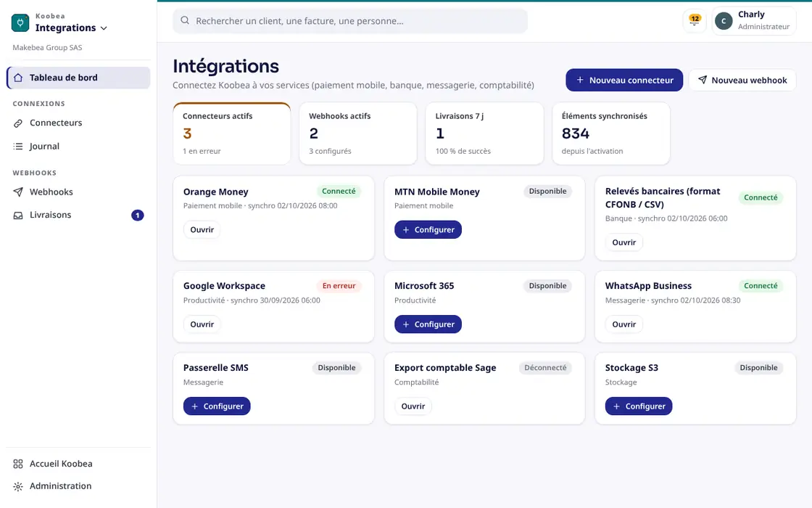
Task: Click Connecté badge on Relevés bancaires
Action: pos(761,197)
